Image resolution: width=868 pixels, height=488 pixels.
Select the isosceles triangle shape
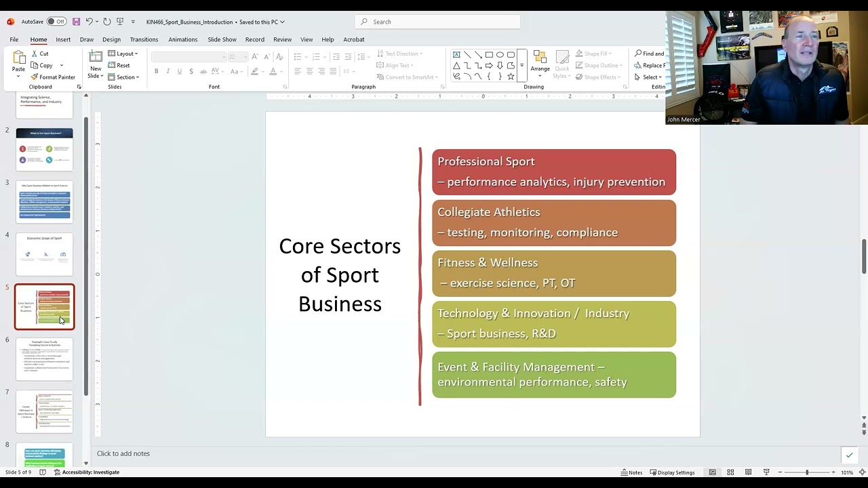(x=456, y=65)
